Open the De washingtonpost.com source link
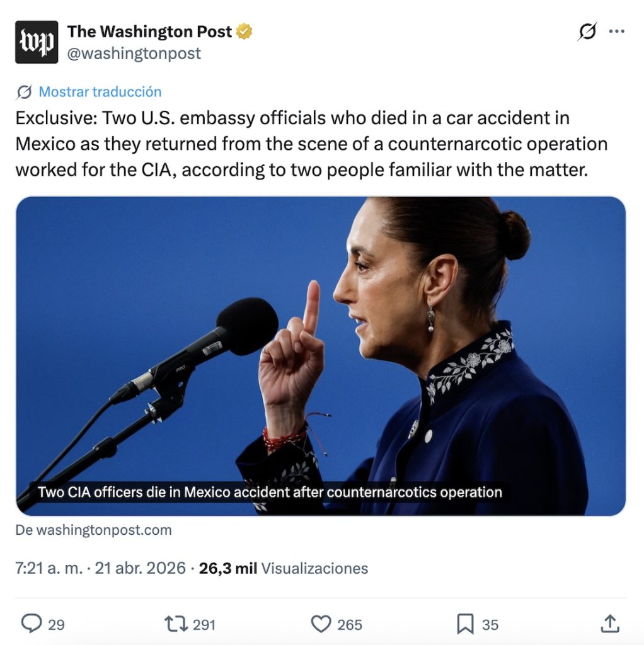The height and width of the screenshot is (645, 644). 93,530
